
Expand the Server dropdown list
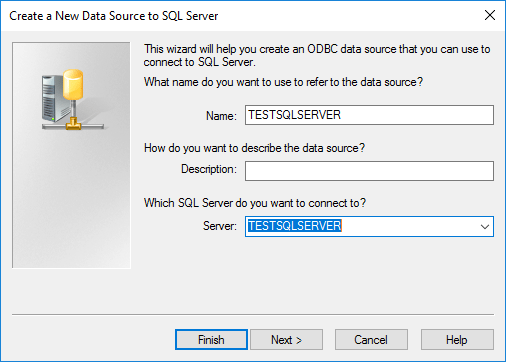coord(485,227)
